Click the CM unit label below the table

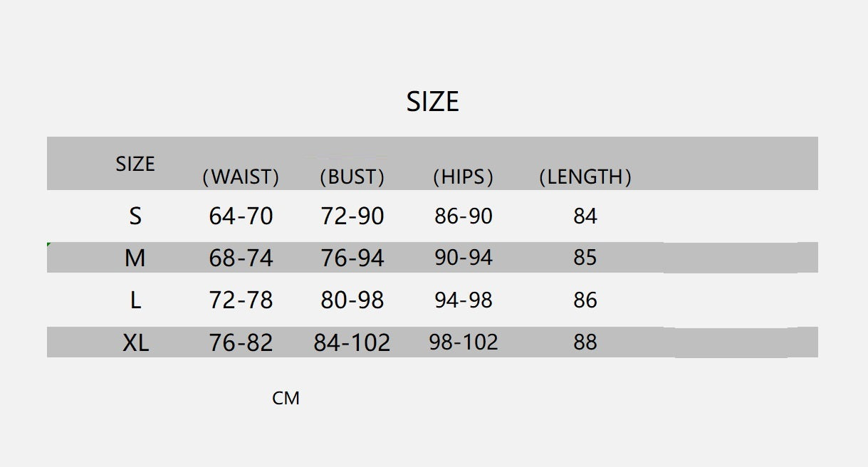point(286,399)
